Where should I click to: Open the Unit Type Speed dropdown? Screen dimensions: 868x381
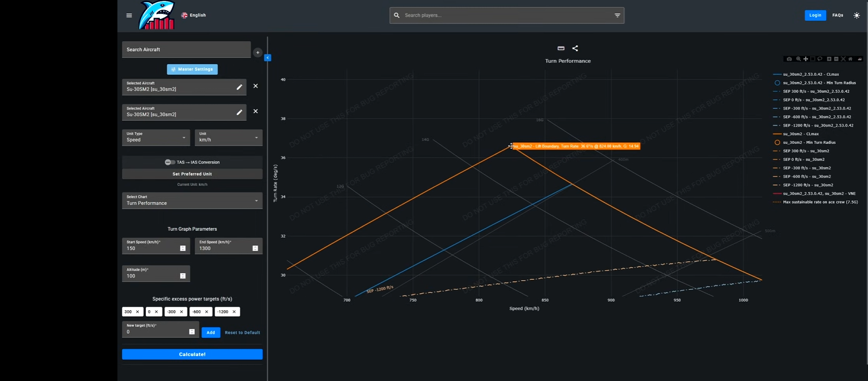(156, 137)
